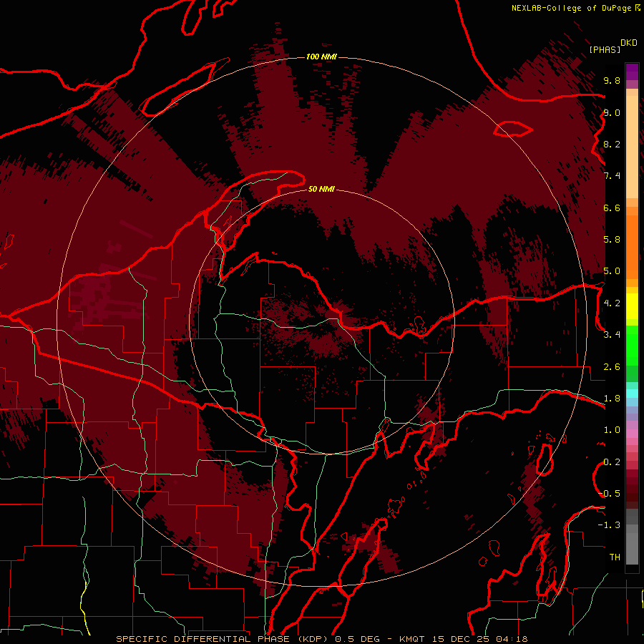Select the 3.4 scale value
This screenshot has height=644, width=644.
coord(612,335)
